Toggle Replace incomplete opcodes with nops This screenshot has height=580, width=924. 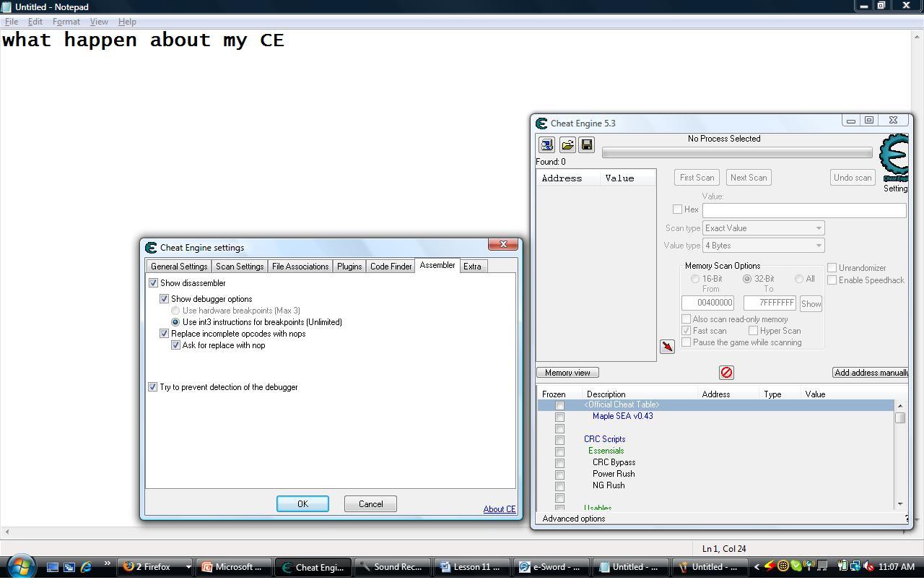pos(164,334)
